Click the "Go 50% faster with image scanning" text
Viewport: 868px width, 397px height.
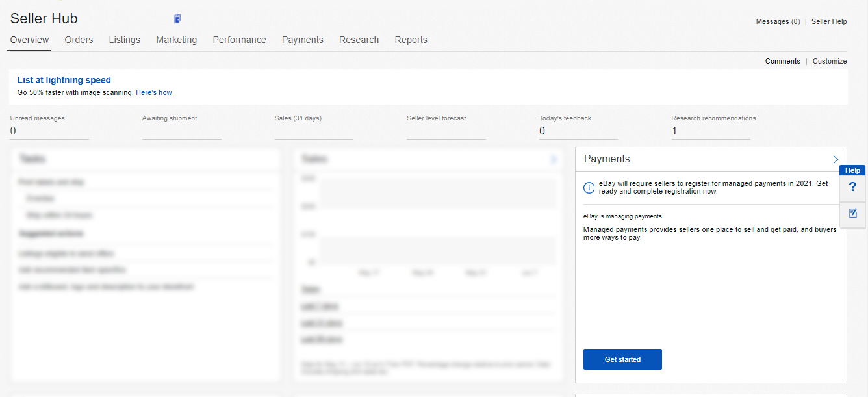(x=75, y=92)
